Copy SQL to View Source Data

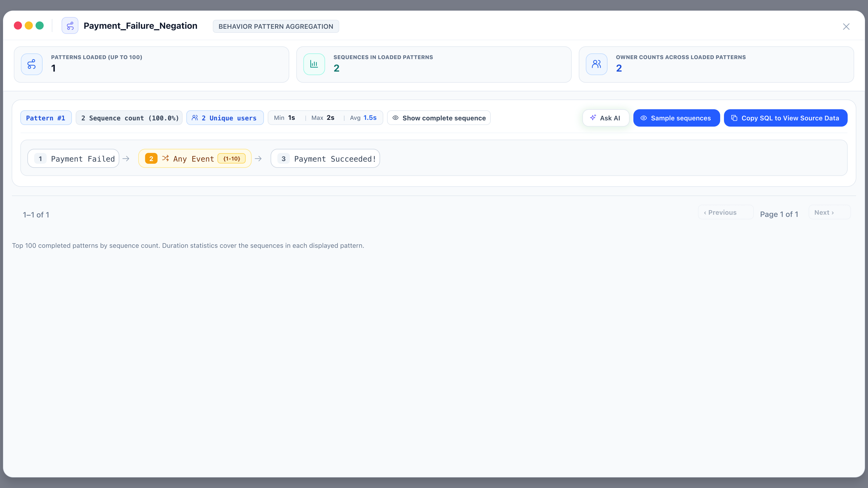(x=786, y=118)
